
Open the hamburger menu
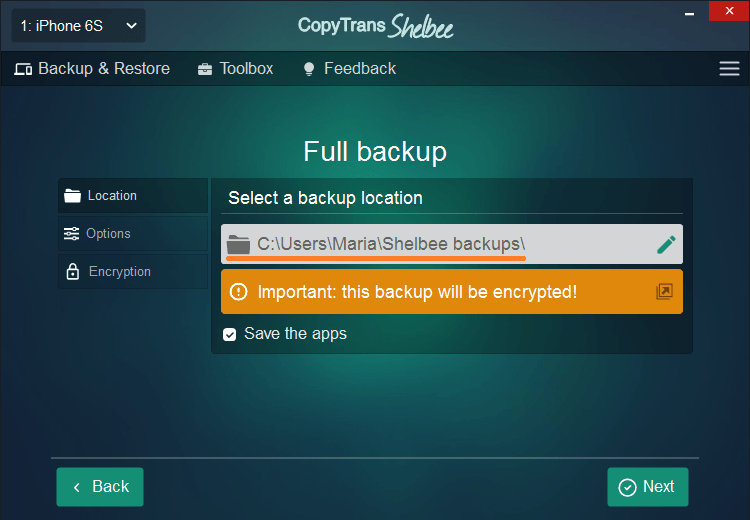729,68
